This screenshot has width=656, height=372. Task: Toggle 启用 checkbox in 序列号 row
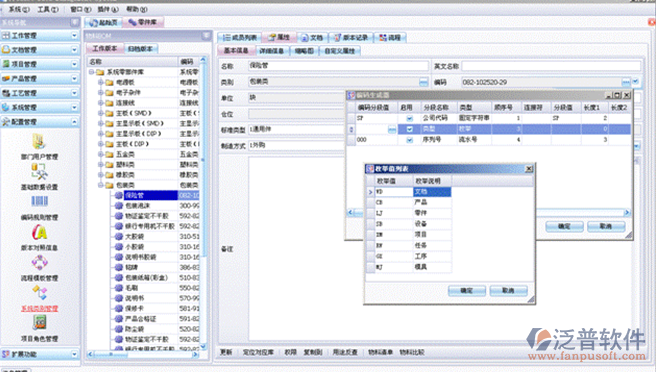410,140
